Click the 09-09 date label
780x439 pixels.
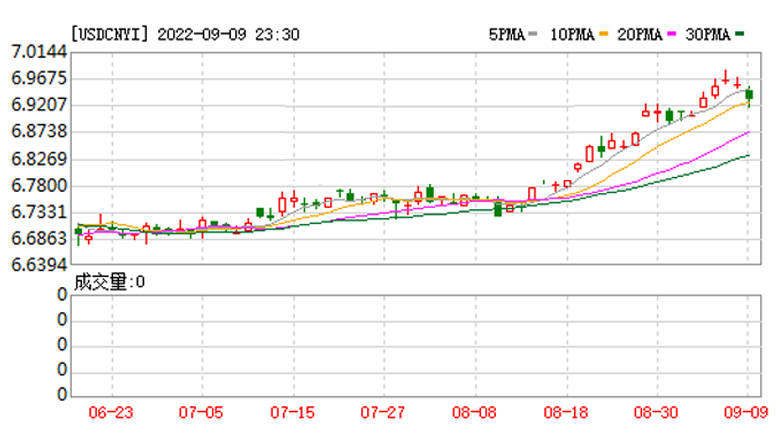tap(746, 412)
